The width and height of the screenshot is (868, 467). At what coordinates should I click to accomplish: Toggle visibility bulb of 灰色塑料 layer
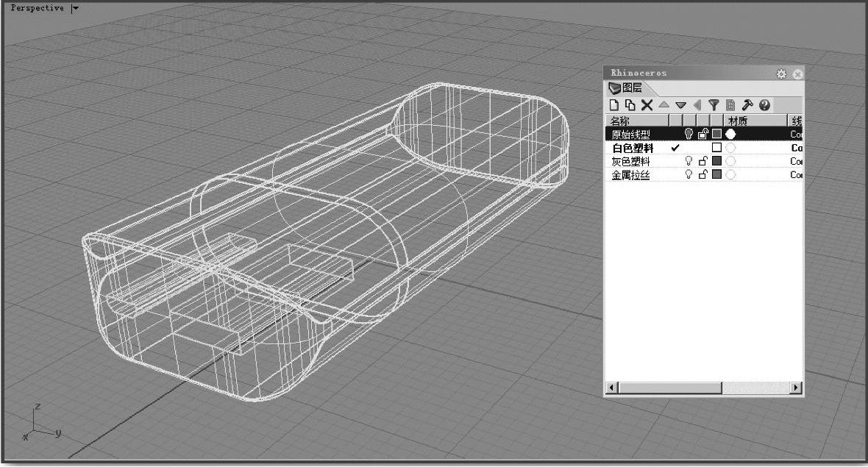689,161
